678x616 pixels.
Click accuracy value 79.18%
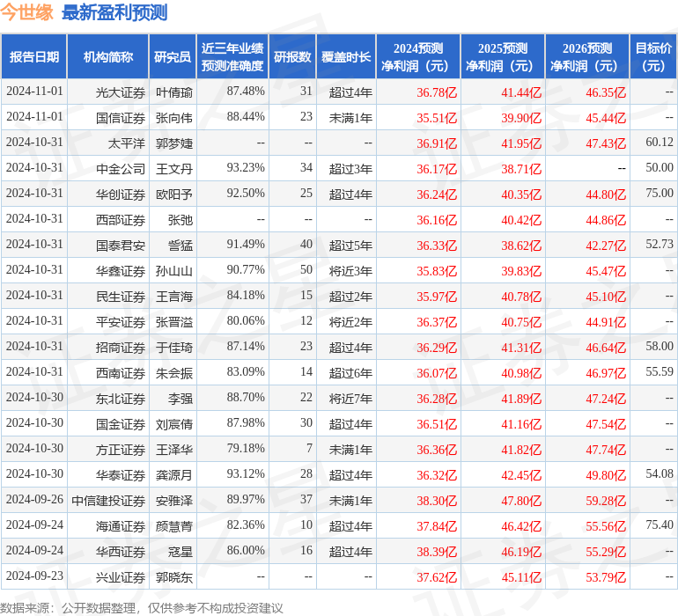pyautogui.click(x=246, y=448)
